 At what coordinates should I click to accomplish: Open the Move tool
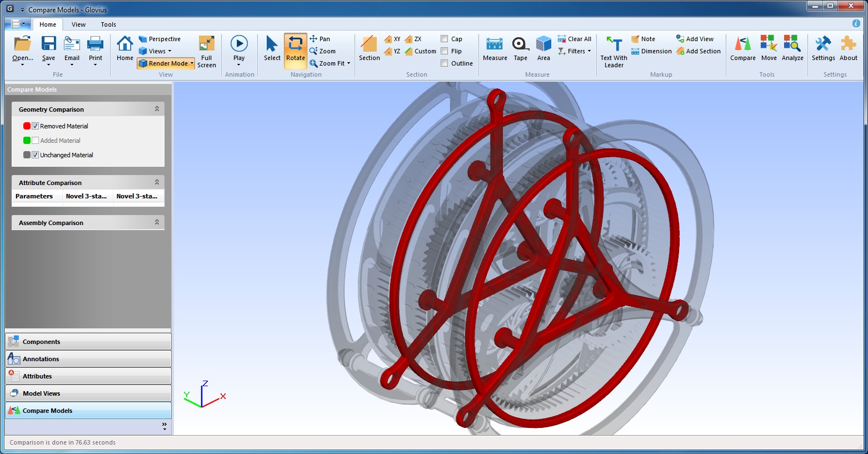(769, 49)
